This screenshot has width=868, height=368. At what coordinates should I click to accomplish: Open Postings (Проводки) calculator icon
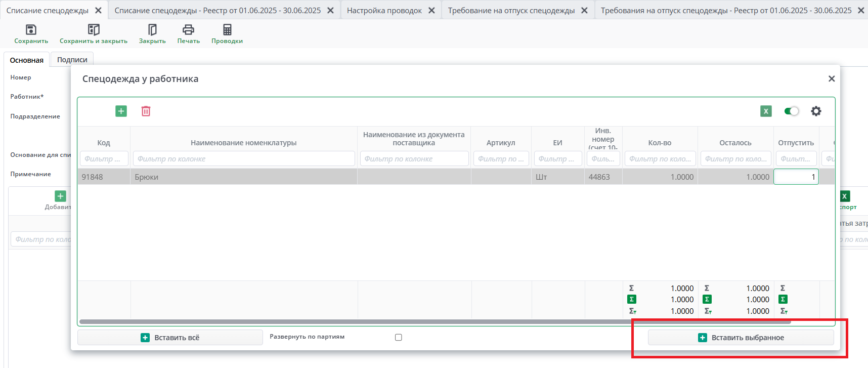click(x=227, y=30)
